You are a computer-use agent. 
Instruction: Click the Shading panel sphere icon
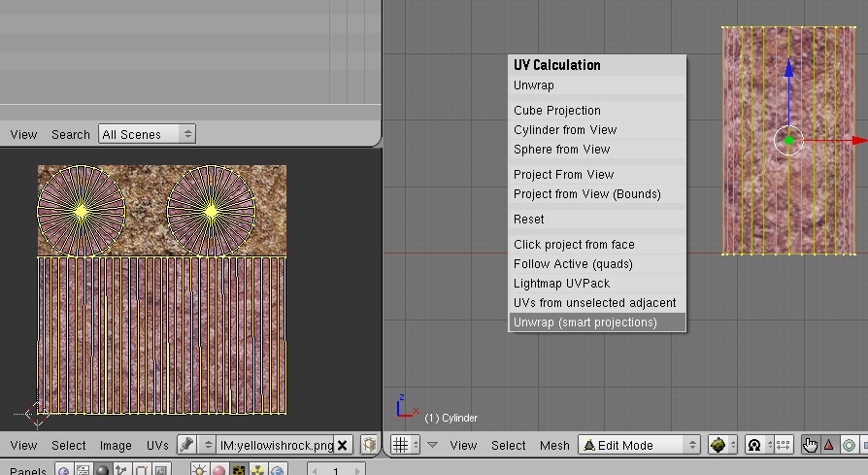click(102, 470)
